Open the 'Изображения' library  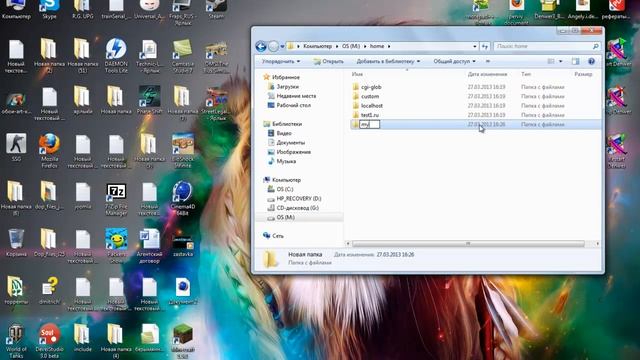(x=293, y=152)
